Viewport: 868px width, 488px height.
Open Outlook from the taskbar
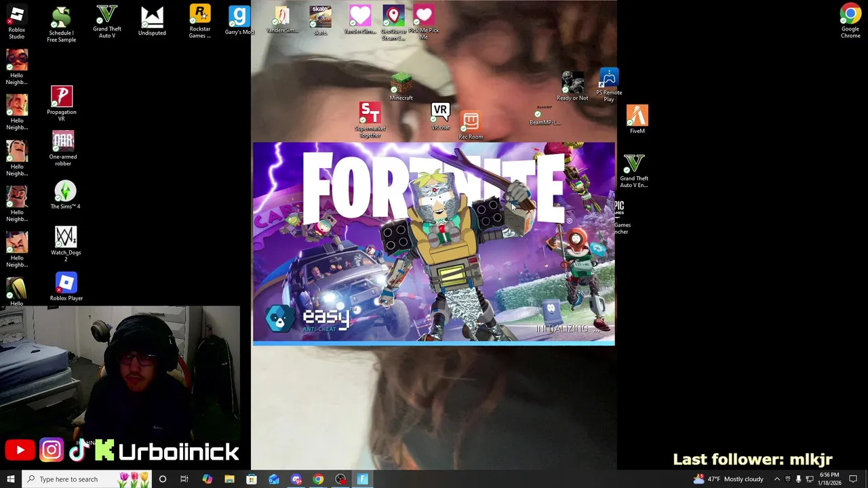pos(274,479)
